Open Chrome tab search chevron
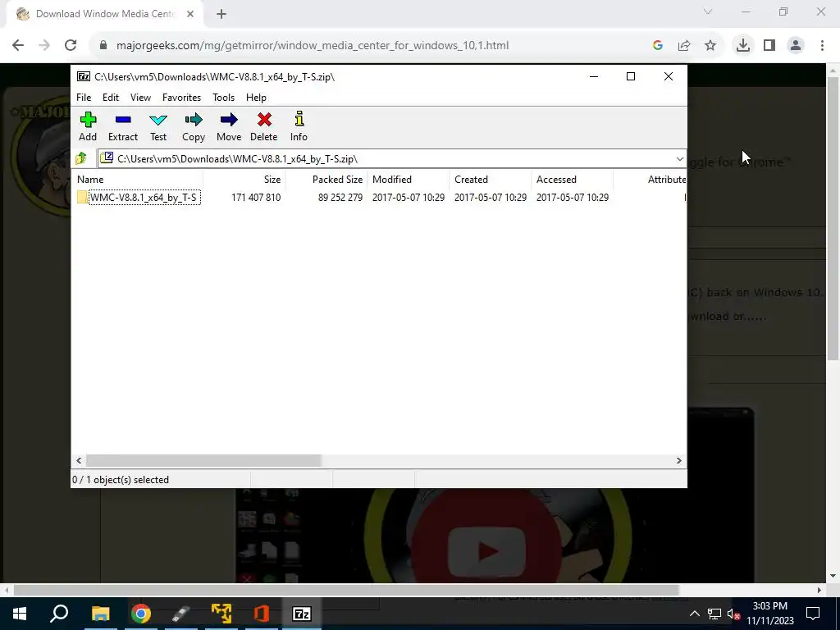Image resolution: width=840 pixels, height=630 pixels. pyautogui.click(x=708, y=11)
